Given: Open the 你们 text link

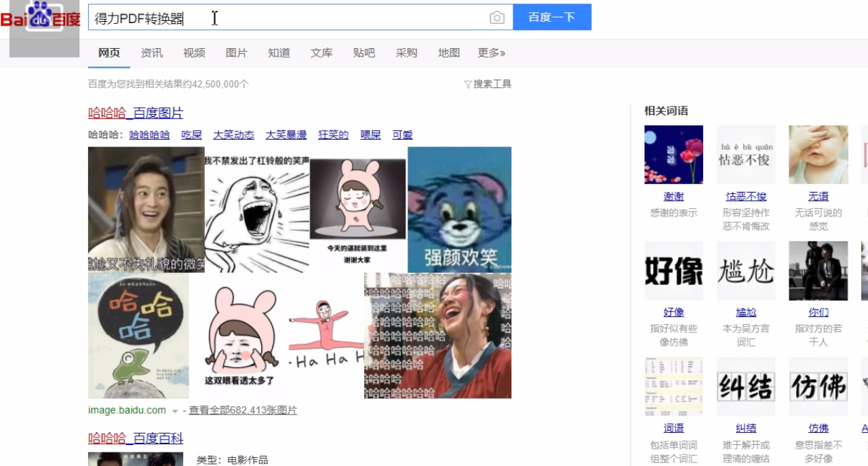Looking at the screenshot, I should 818,313.
